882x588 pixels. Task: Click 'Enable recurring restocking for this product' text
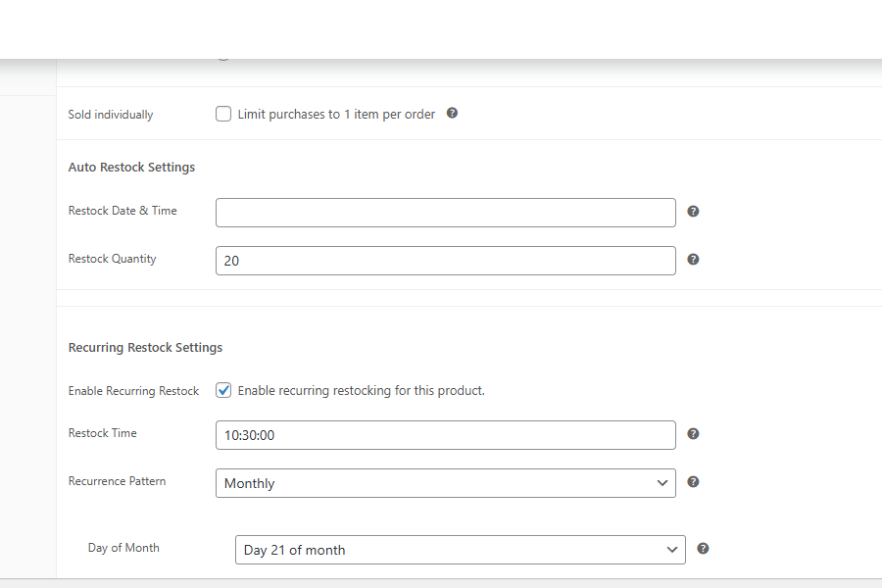[x=361, y=391]
